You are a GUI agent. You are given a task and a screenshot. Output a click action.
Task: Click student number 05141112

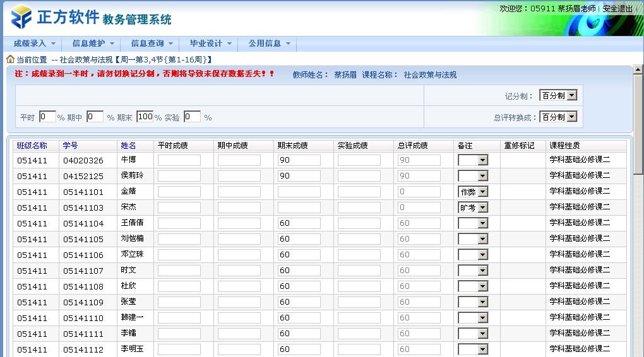(x=83, y=349)
